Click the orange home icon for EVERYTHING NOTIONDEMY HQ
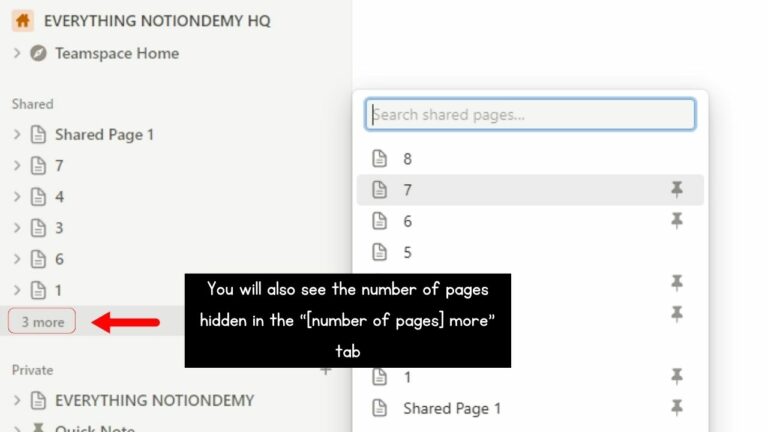The image size is (768, 432). tap(23, 21)
